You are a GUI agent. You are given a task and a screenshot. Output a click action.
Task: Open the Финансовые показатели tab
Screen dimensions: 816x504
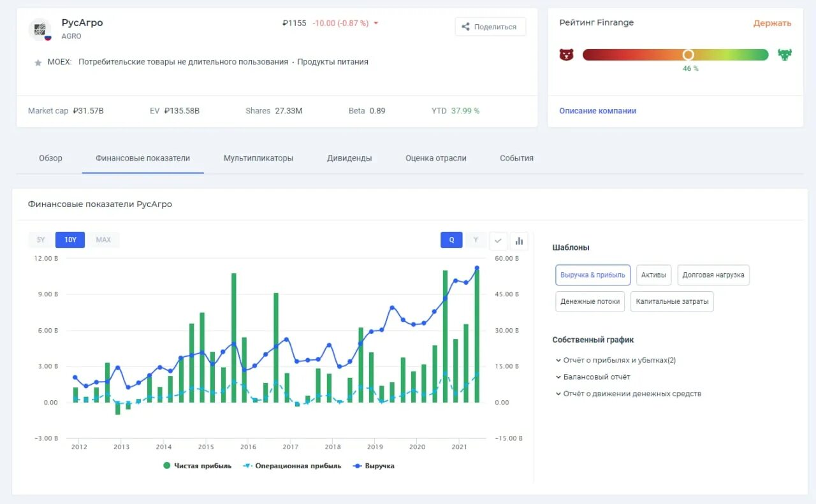(x=143, y=158)
